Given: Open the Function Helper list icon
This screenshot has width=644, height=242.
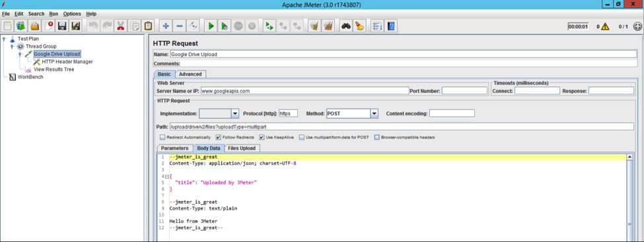Looking at the screenshot, I should 377,26.
